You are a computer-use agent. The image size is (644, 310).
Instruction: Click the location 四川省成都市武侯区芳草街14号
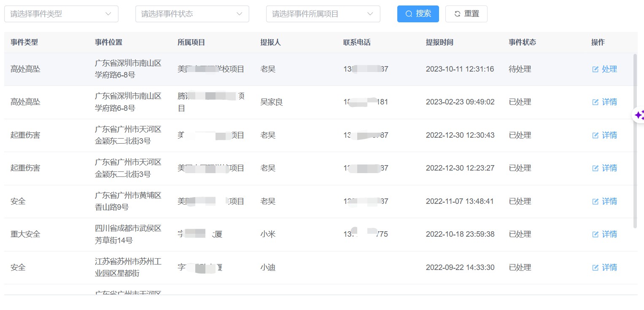coord(128,235)
